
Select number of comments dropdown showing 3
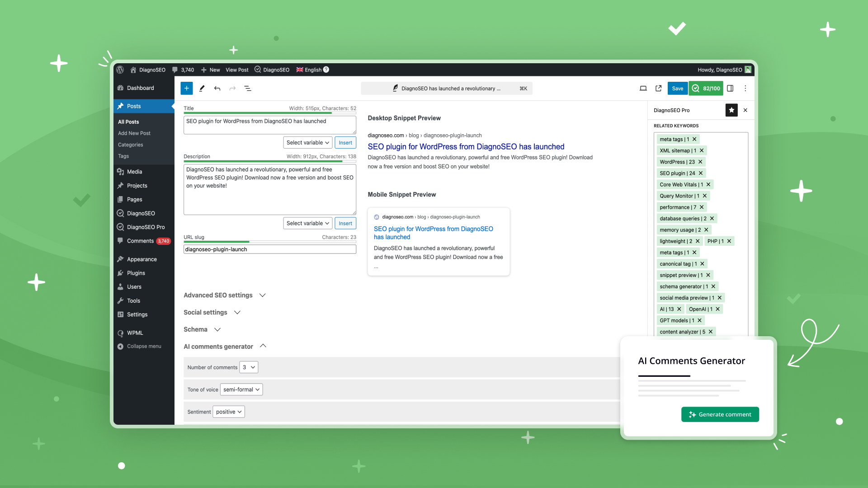click(x=248, y=367)
